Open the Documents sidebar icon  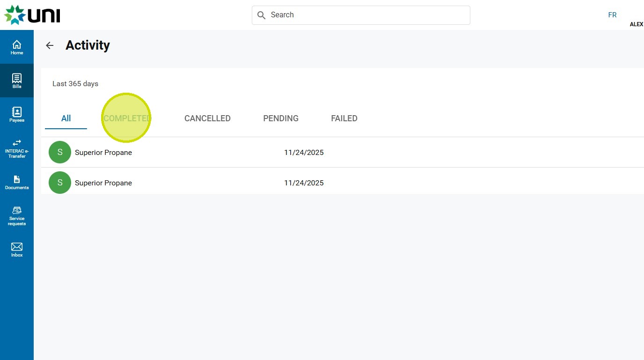click(17, 182)
